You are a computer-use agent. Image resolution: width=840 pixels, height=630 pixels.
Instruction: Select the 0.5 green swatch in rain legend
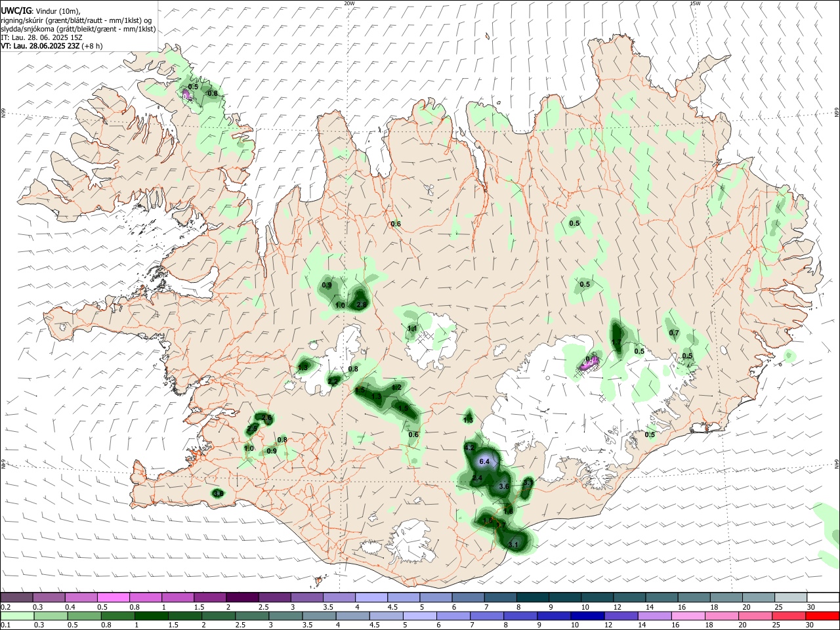tap(85, 616)
